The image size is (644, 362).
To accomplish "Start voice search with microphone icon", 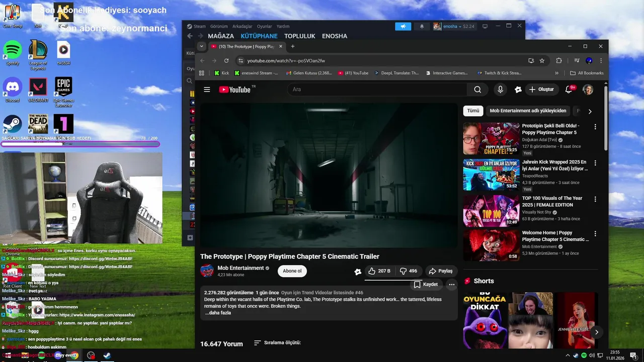I will [500, 89].
